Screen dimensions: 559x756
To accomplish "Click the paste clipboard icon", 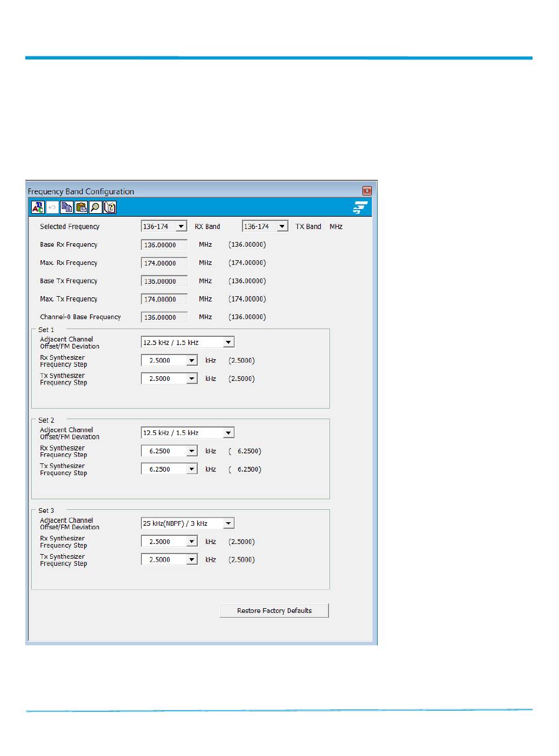I will coord(81,207).
